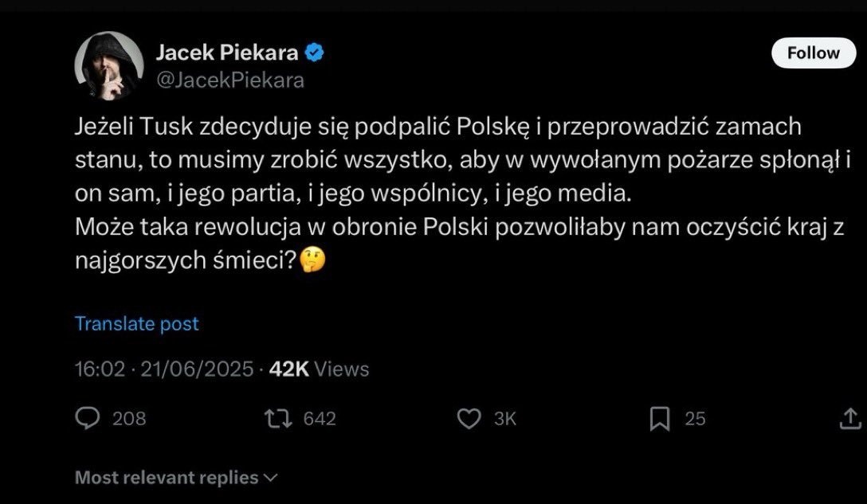The image size is (867, 504).
Task: Click the chevron beside Most relevant replies
Action: coord(270,479)
